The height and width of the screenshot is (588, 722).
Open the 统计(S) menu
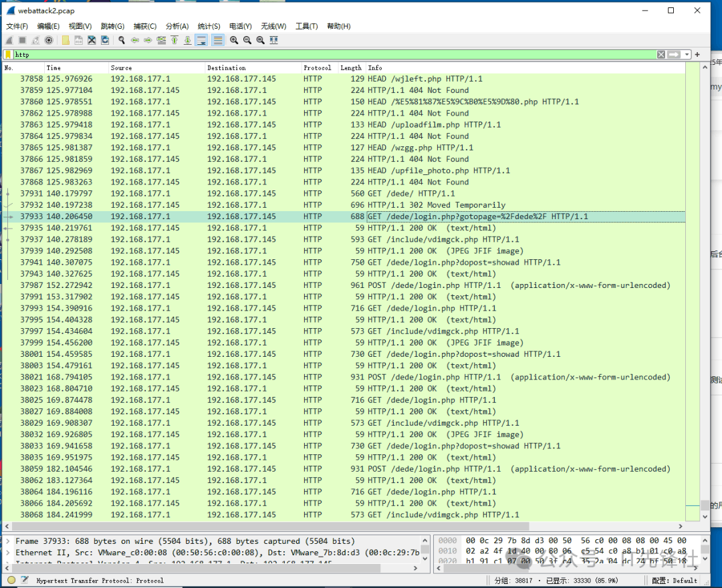209,26
